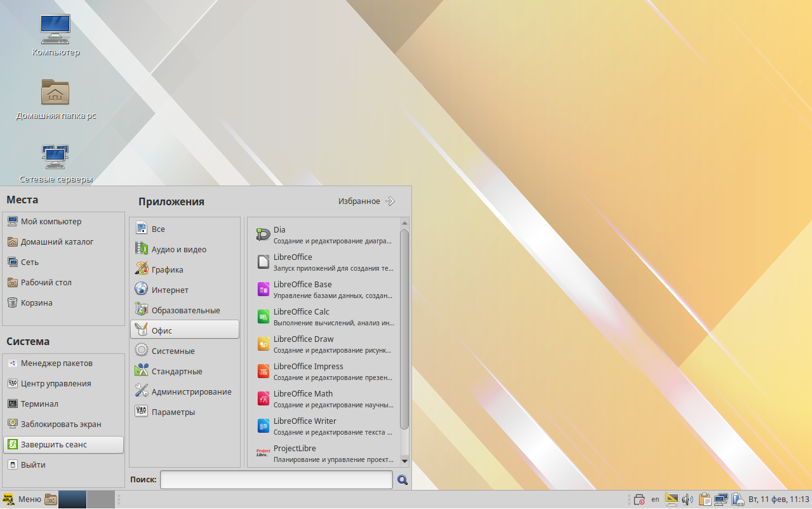812x509 pixels.
Task: Open the update notifier tray icon
Action: tap(639, 499)
